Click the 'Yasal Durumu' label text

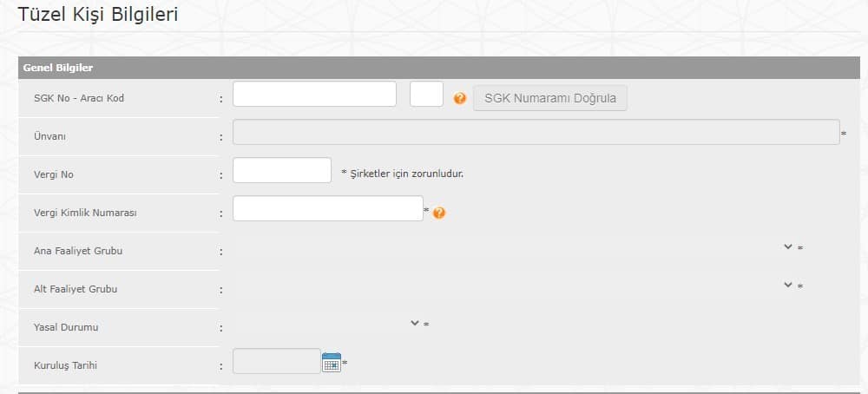tap(65, 328)
